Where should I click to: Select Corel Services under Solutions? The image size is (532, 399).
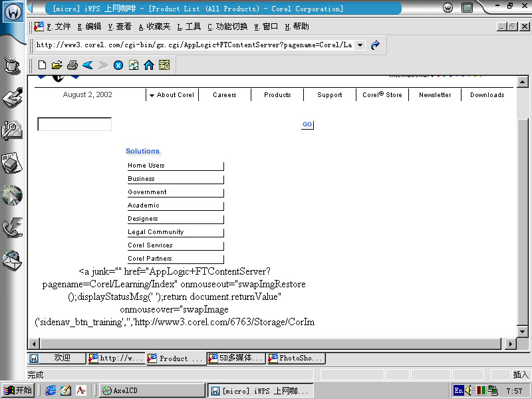176,245
